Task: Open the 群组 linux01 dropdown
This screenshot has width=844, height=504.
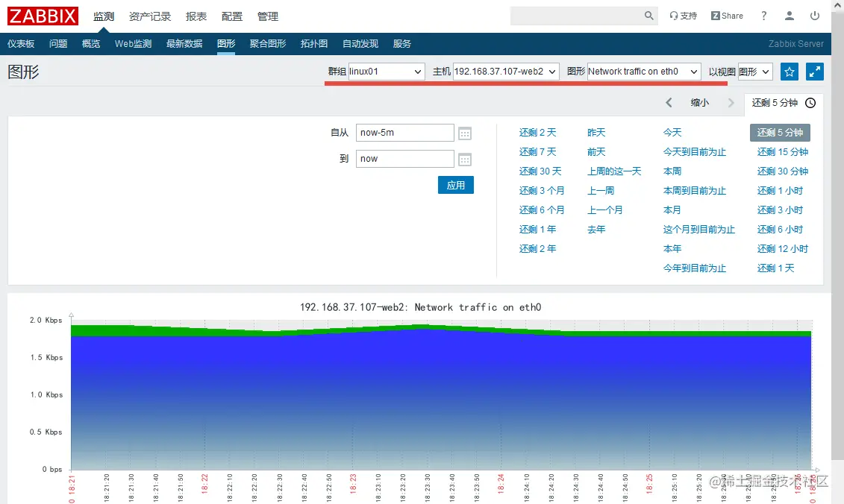Action: [384, 72]
